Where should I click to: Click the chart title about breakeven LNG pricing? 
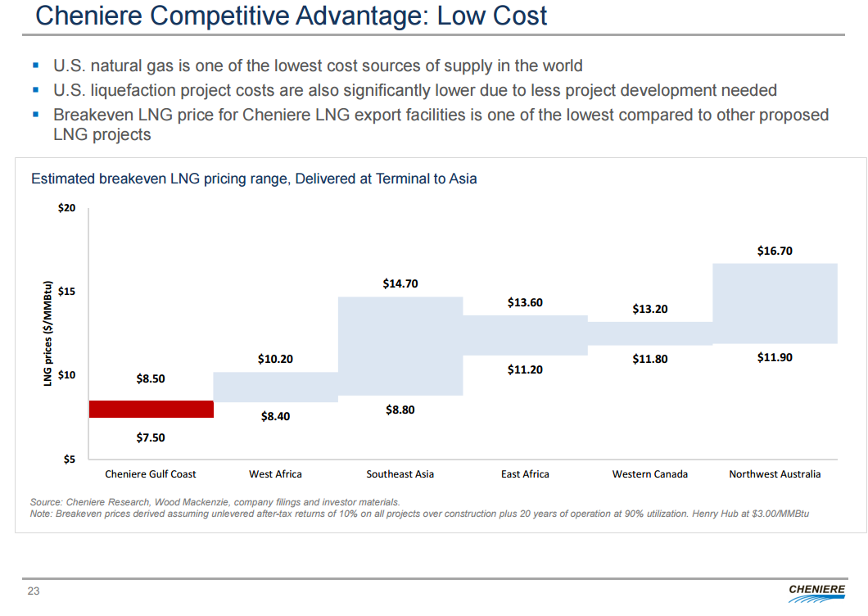(x=254, y=178)
